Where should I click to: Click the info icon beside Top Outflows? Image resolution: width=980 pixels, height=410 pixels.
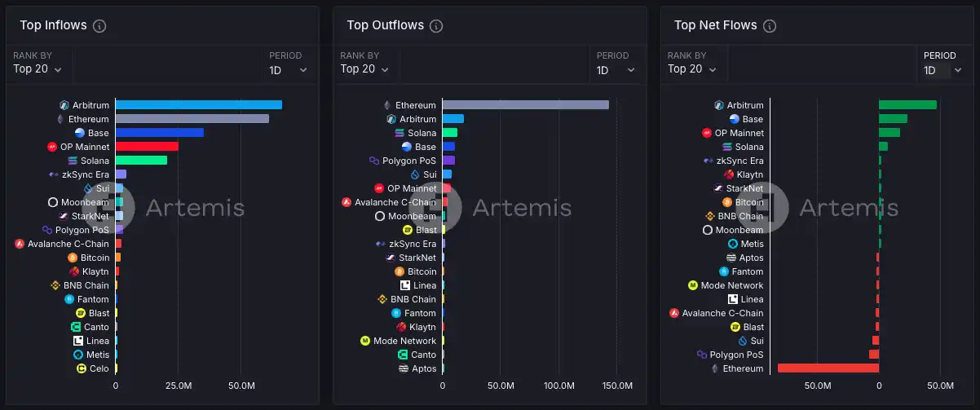pyautogui.click(x=436, y=26)
